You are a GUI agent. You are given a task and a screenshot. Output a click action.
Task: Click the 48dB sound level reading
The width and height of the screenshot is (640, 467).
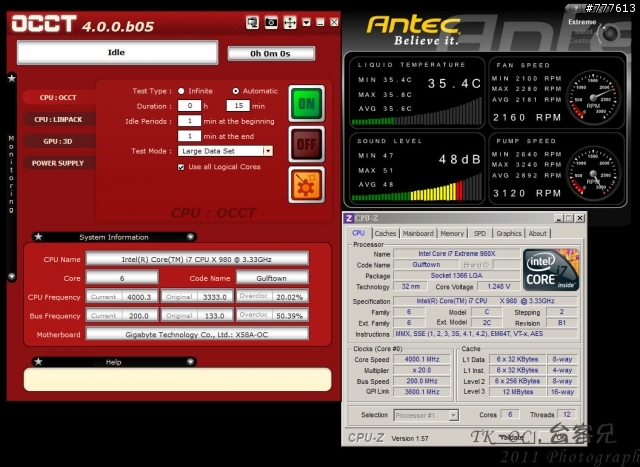460,159
